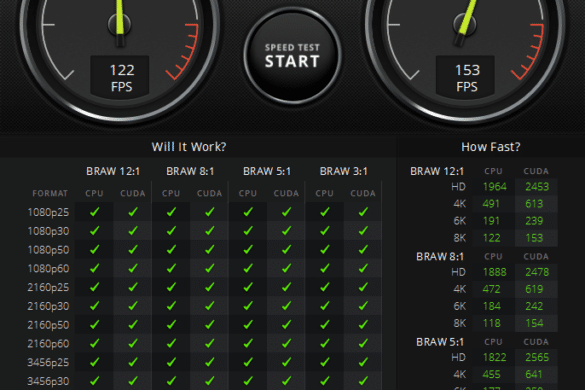Click the 2160p50 checkmark under BRAW 12:1 CUDA

click(x=133, y=324)
